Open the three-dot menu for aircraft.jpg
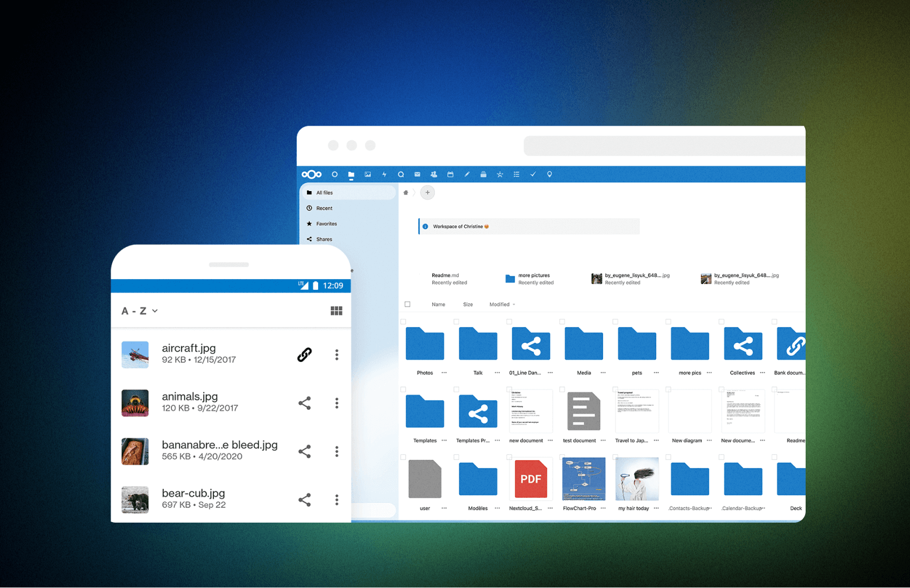This screenshot has height=588, width=910. point(337,355)
